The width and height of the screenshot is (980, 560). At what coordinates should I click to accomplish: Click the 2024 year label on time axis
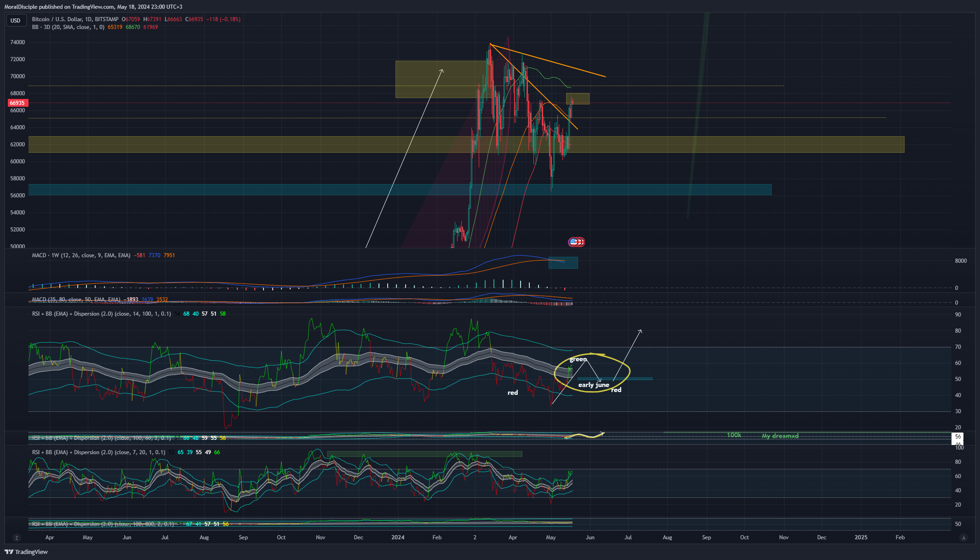pyautogui.click(x=398, y=537)
